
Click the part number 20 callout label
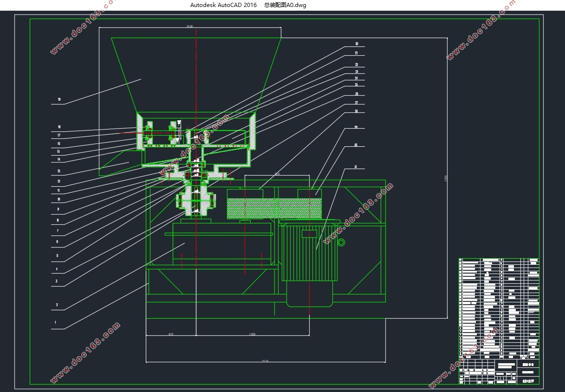tap(357, 44)
